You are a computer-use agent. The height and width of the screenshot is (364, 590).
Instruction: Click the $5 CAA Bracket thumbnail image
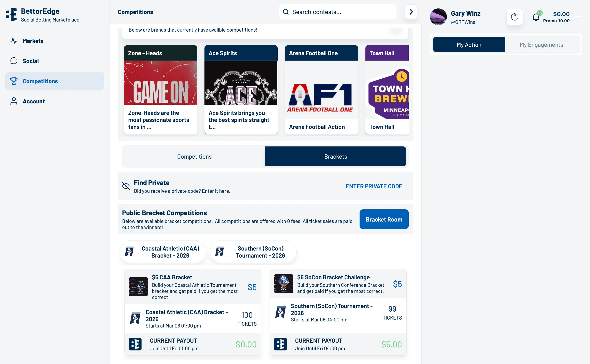pos(138,287)
